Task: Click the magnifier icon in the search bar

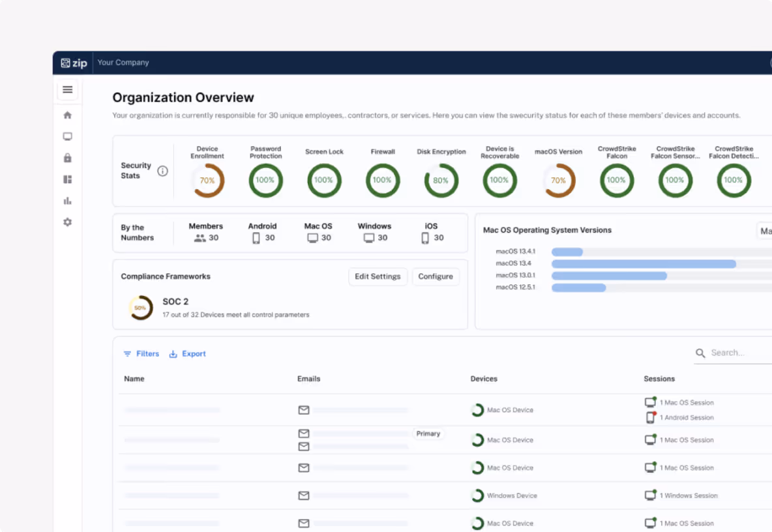Action: point(700,353)
